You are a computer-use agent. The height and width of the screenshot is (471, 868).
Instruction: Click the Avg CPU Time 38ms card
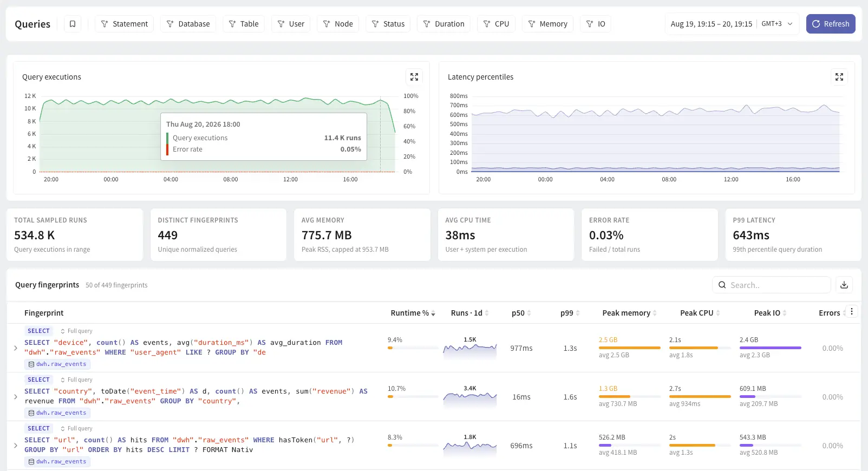coord(506,235)
